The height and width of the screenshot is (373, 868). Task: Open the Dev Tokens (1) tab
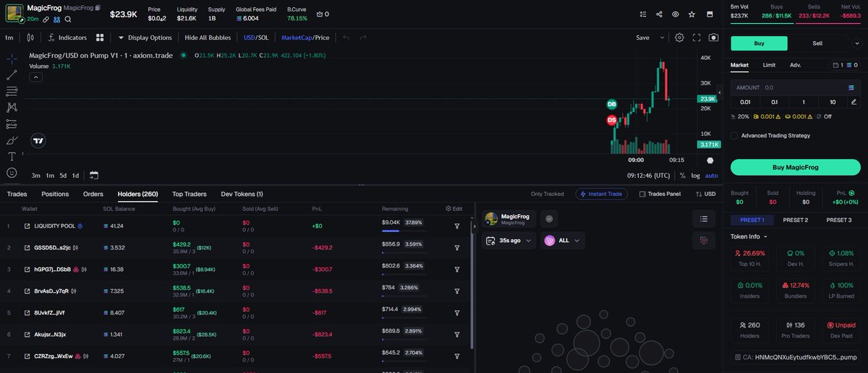coord(242,194)
